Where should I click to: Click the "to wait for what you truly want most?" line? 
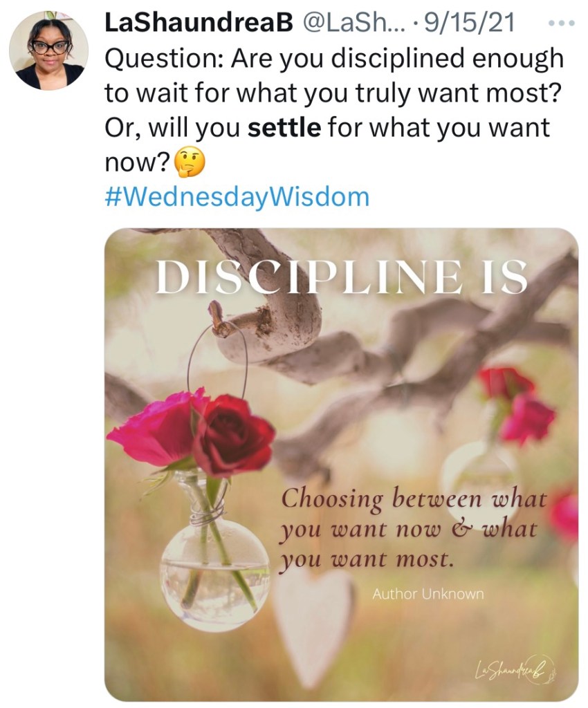tap(333, 93)
